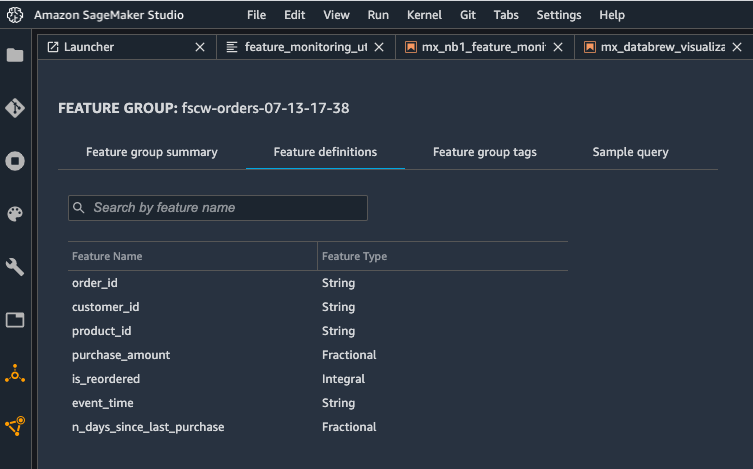Close the feature_monitoring_ut tab
The height and width of the screenshot is (469, 753).
coord(379,47)
